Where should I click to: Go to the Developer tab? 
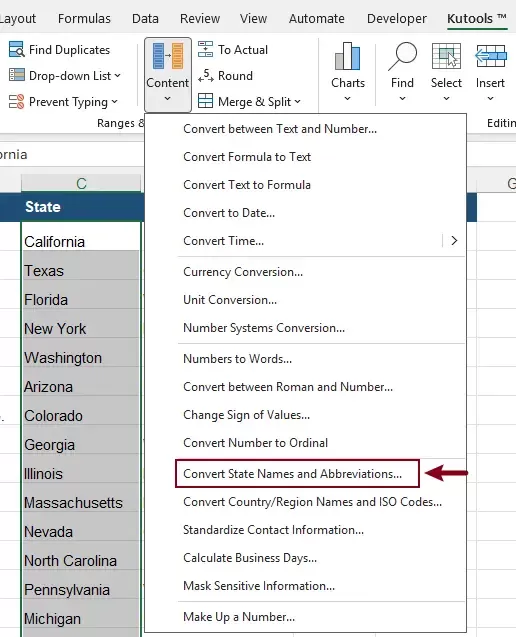point(397,18)
